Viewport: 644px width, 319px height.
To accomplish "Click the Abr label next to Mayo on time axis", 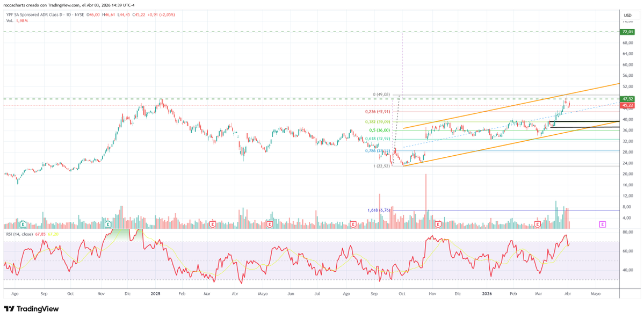I will click(x=568, y=294).
